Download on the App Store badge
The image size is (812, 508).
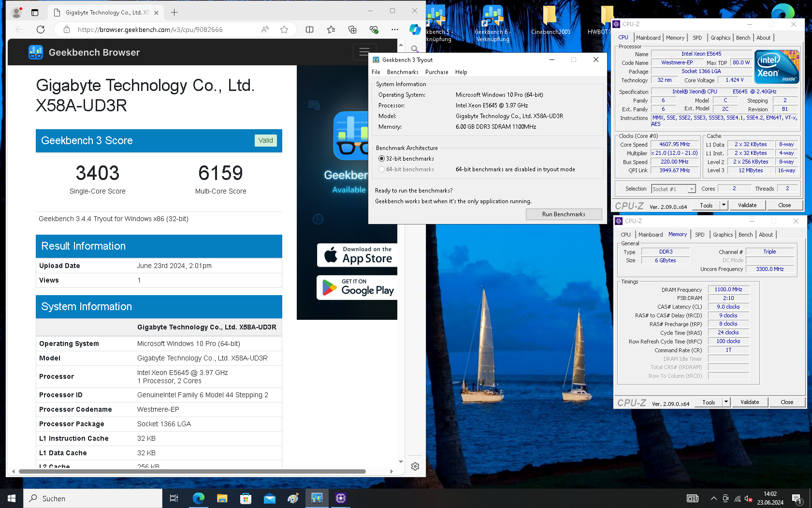(357, 255)
